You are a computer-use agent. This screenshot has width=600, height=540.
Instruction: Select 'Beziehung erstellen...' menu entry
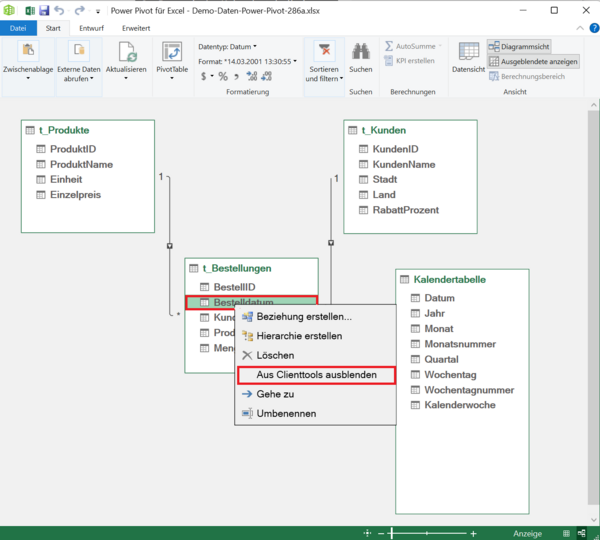[x=303, y=317]
